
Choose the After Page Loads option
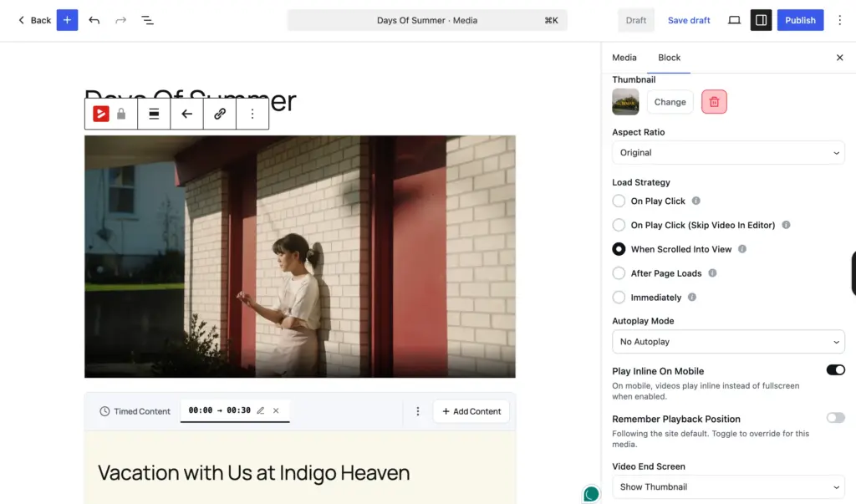pyautogui.click(x=619, y=273)
